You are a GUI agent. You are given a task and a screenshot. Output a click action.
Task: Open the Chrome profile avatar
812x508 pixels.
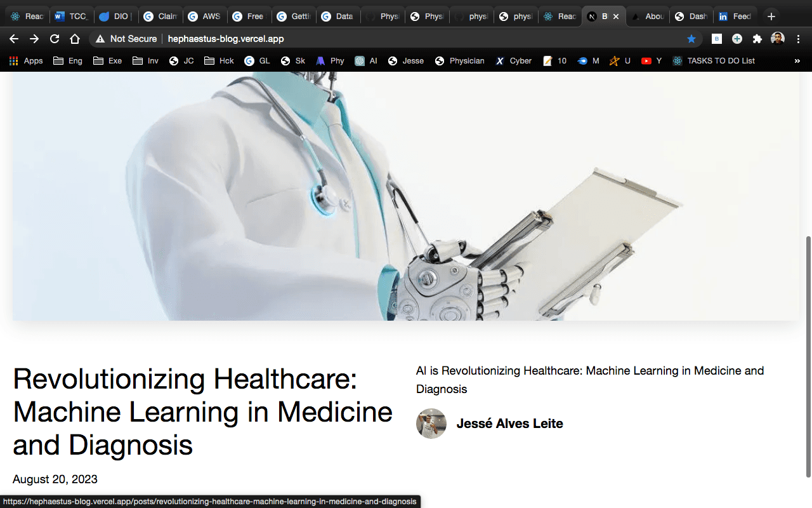777,39
